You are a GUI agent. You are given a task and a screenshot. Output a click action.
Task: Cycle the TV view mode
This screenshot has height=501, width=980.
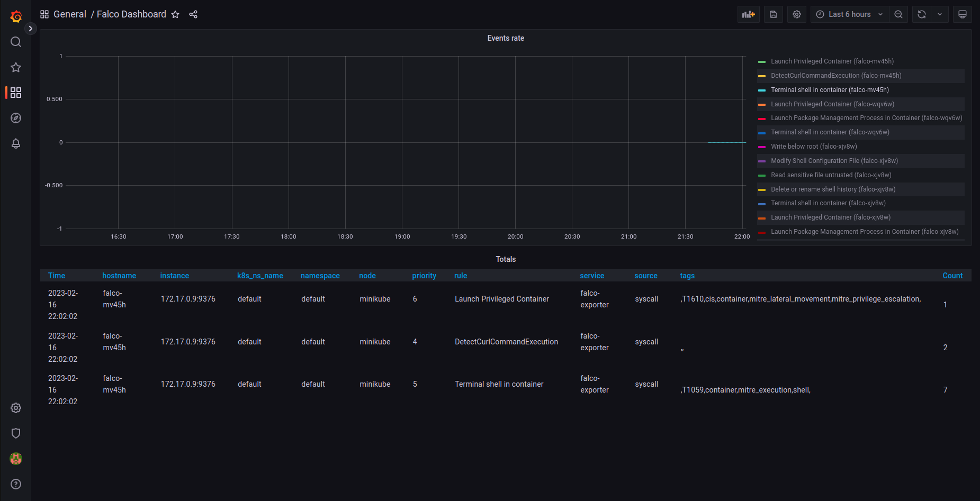[963, 14]
